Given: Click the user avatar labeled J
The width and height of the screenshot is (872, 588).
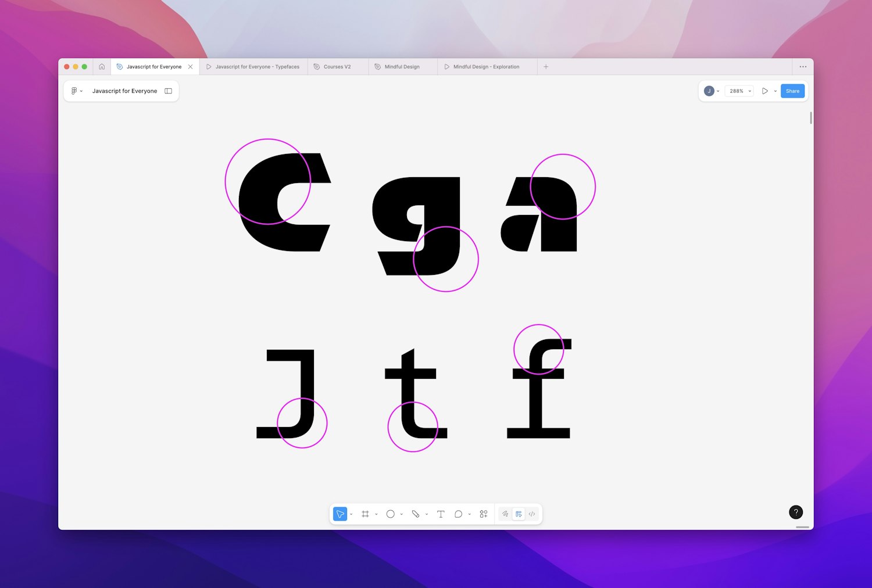Looking at the screenshot, I should tap(709, 91).
